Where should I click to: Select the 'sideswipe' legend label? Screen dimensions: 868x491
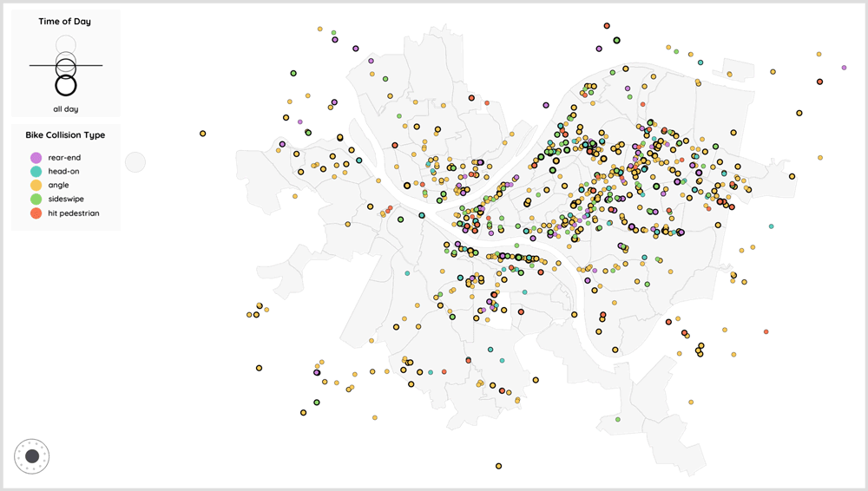click(x=66, y=200)
